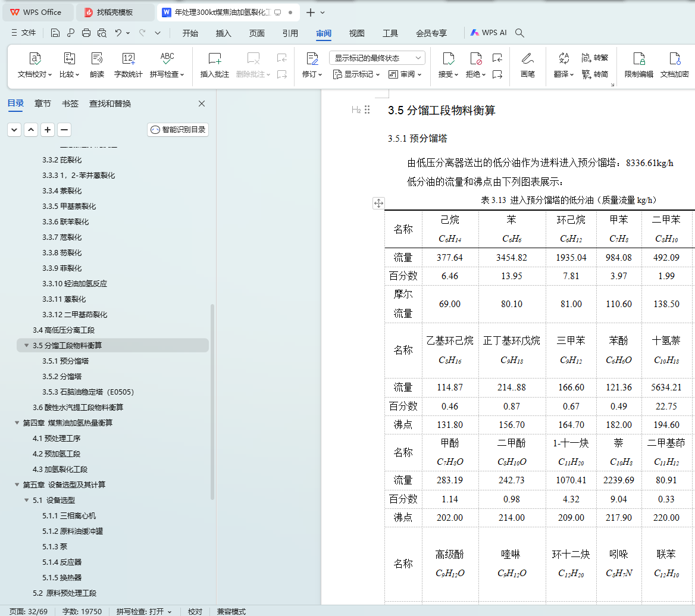The image size is (695, 616).
Task: Open the 审阅 pane dropdown
Action: [x=405, y=74]
